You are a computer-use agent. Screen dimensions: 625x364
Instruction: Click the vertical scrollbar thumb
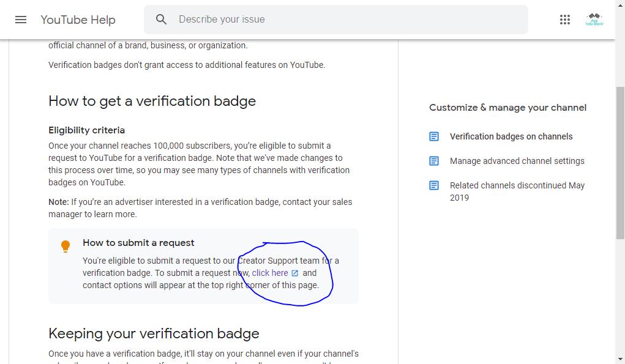[620, 163]
